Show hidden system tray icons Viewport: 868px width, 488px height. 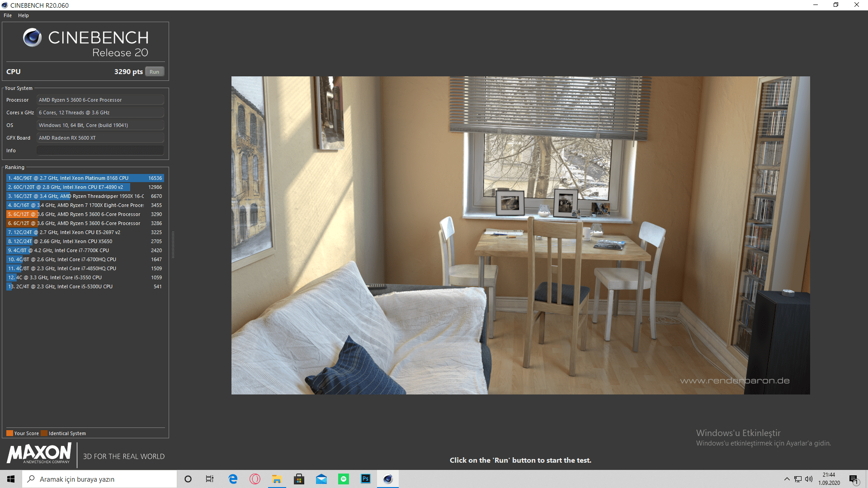(x=787, y=479)
